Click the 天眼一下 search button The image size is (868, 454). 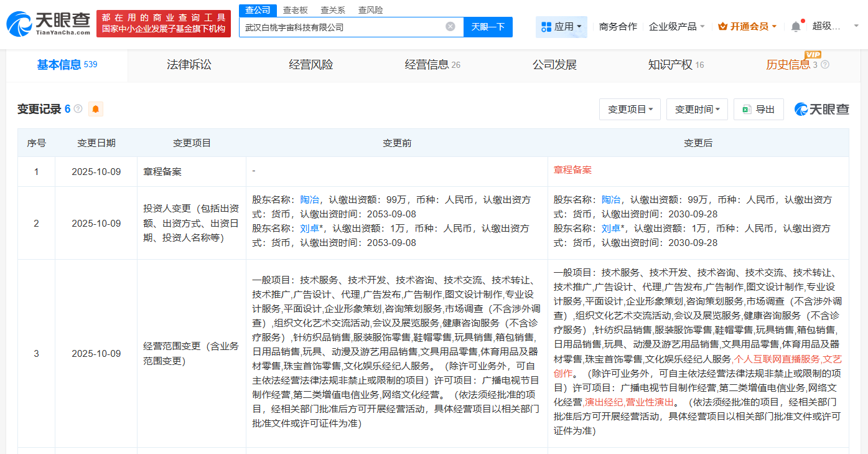pyautogui.click(x=488, y=27)
